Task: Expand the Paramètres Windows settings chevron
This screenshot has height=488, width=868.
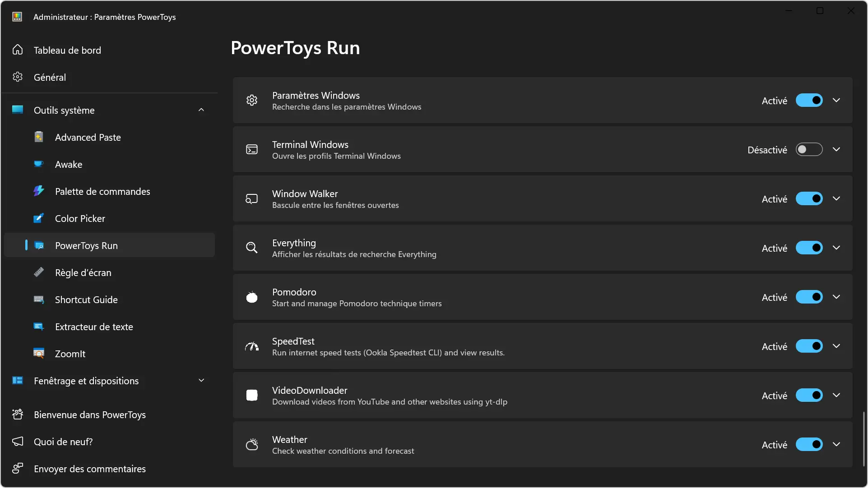Action: click(x=836, y=100)
